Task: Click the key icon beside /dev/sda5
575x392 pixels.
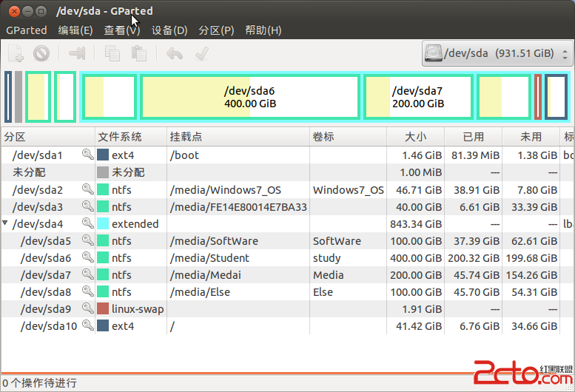Action: (87, 240)
